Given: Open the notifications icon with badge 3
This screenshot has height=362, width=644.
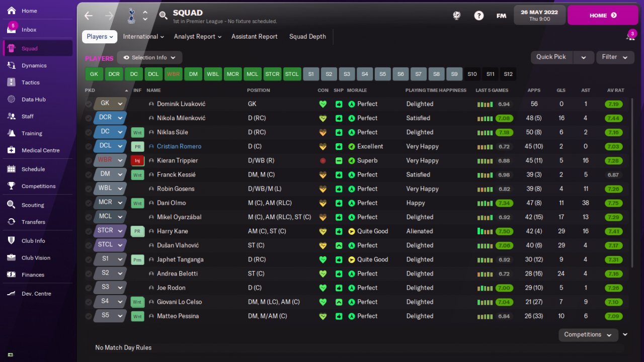Looking at the screenshot, I should pyautogui.click(x=630, y=36).
